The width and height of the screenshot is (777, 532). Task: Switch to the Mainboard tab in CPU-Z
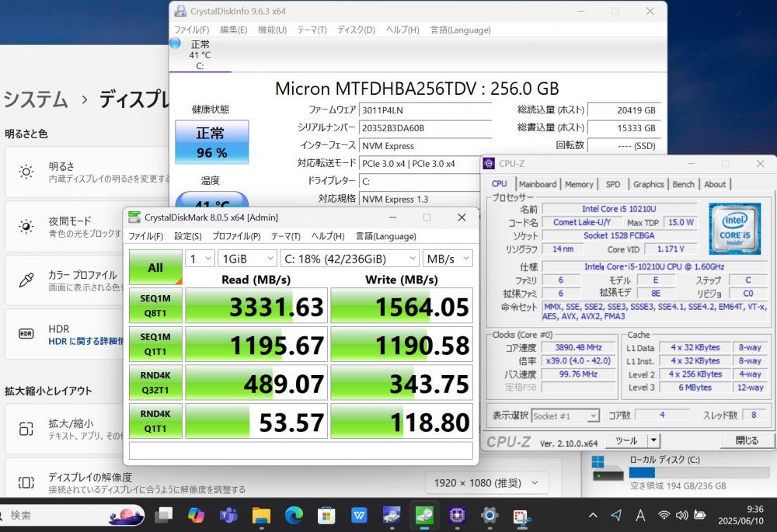point(538,184)
